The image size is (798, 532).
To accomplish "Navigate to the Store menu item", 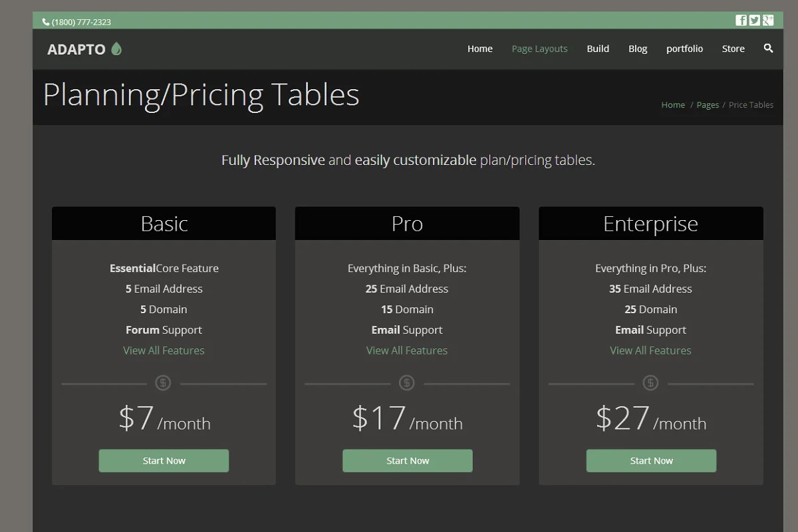I will (x=733, y=49).
